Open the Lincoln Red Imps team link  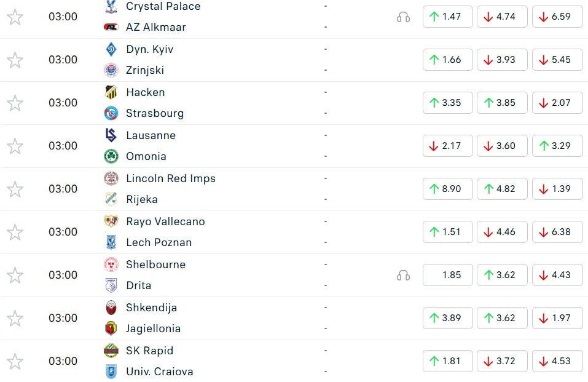point(171,178)
